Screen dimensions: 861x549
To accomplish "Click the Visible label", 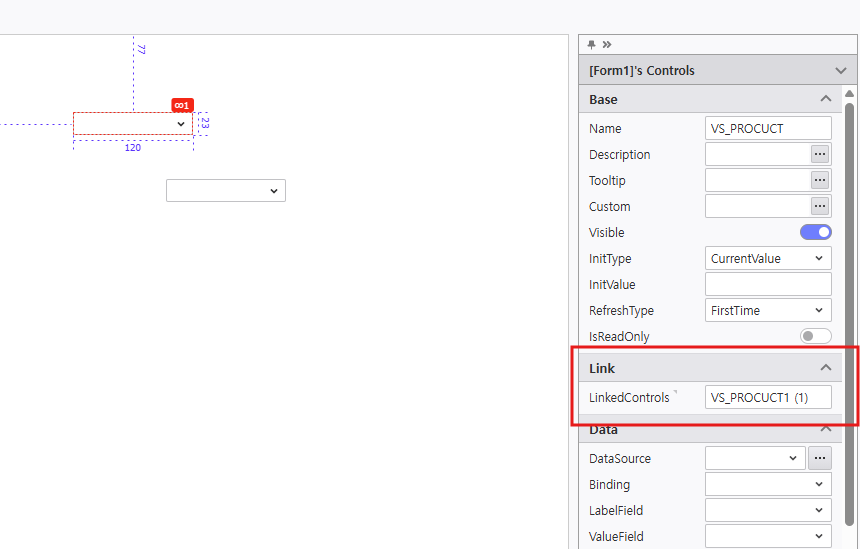I will [x=606, y=233].
